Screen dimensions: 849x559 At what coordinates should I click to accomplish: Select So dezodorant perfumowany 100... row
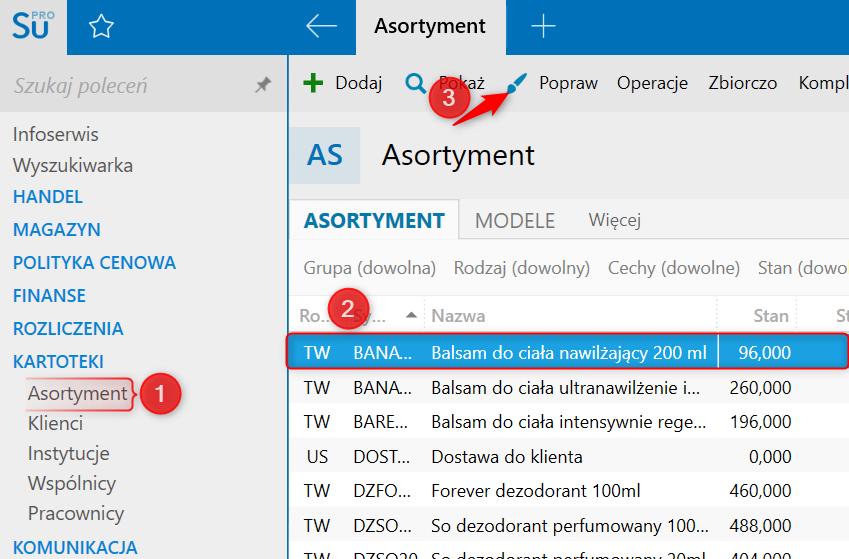coord(570,525)
